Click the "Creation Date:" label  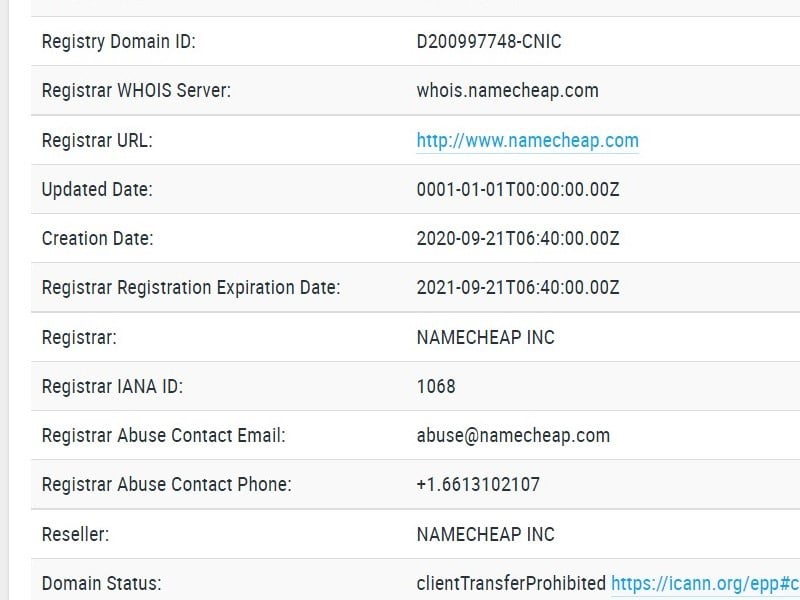click(97, 239)
